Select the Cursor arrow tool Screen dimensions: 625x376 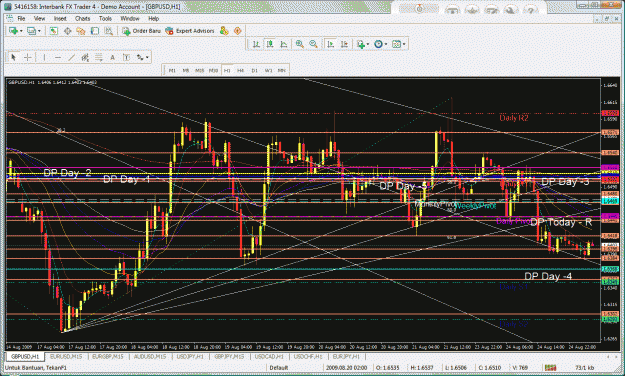(13, 57)
